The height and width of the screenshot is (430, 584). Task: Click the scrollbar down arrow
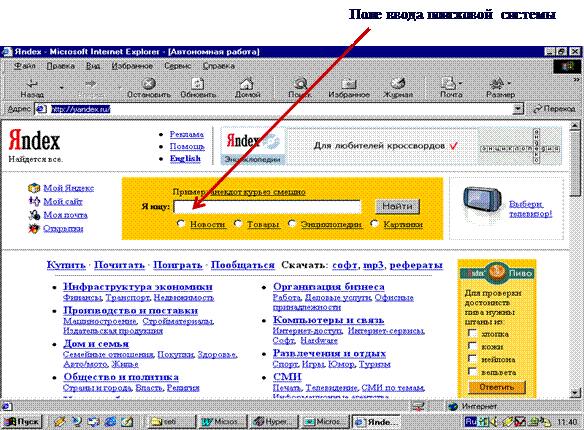coord(575,392)
